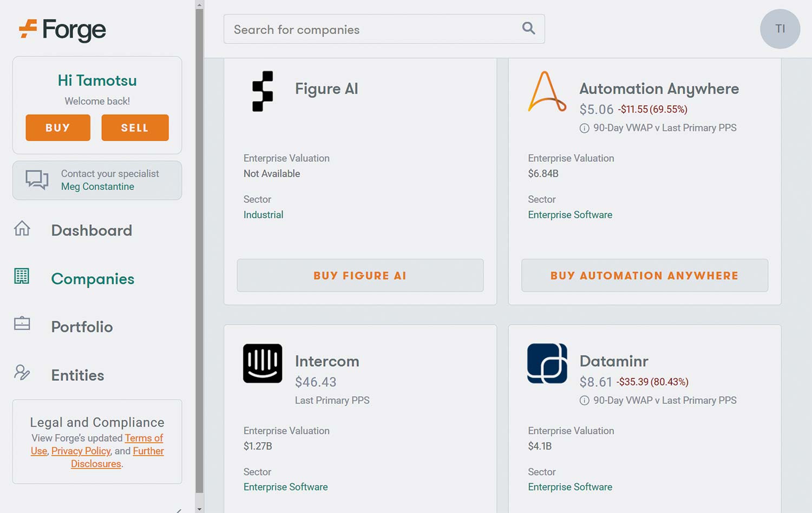Click the Dataminr logo

[x=547, y=363]
